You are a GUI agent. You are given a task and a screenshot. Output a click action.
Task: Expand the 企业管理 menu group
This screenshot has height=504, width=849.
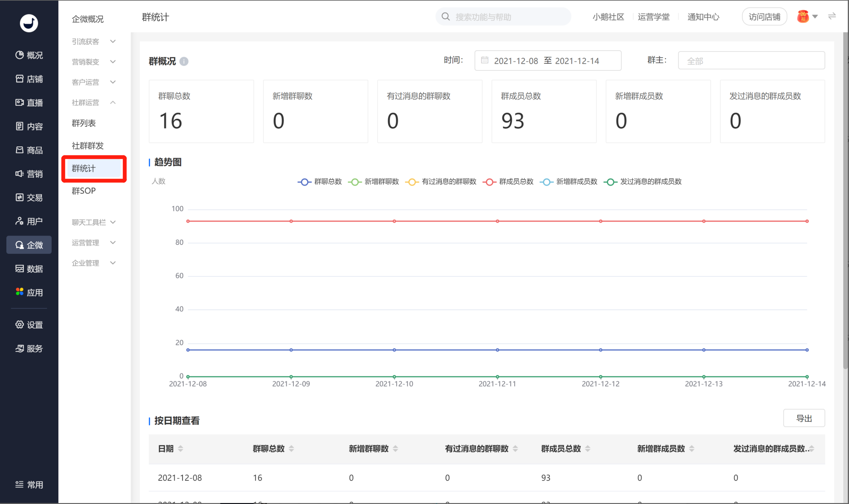tap(94, 263)
